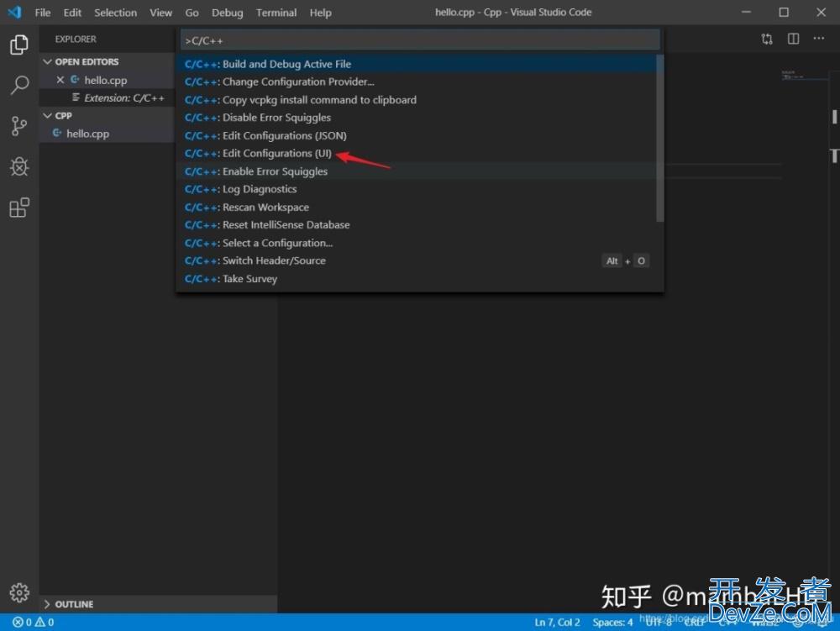Open the Go menu
Viewport: 840px width, 631px height.
point(192,13)
